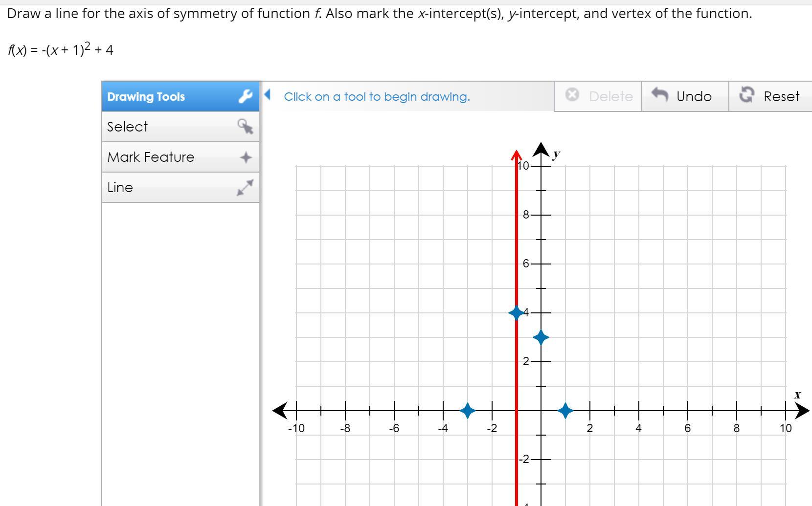Click the Drawing Tools panel header
Viewport: 812px width, 506px height.
[x=146, y=96]
